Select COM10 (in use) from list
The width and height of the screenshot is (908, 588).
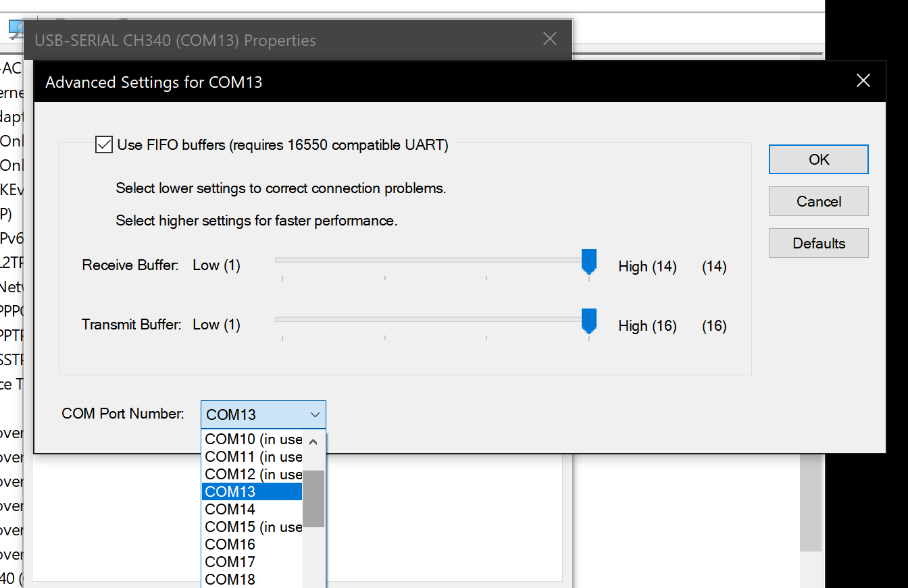pyautogui.click(x=252, y=439)
